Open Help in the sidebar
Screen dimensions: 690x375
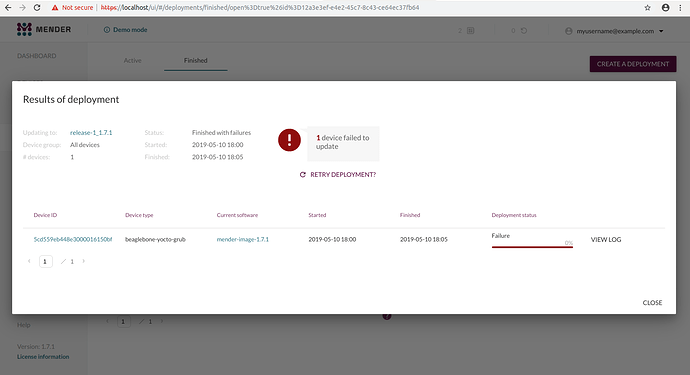tap(24, 325)
